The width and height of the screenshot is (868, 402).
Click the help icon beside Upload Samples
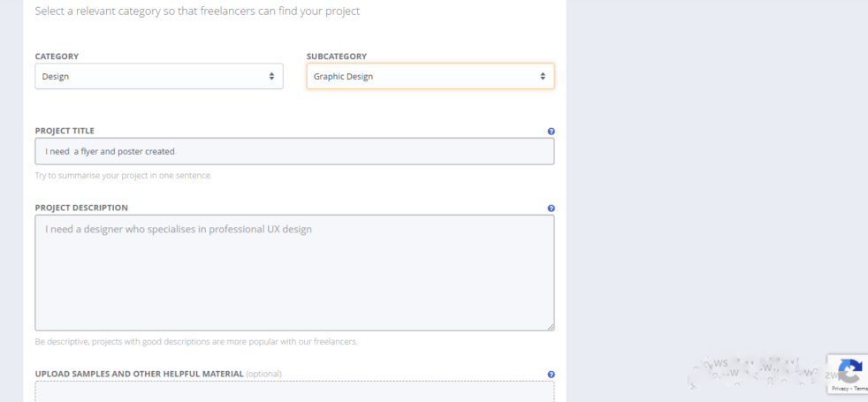552,375
